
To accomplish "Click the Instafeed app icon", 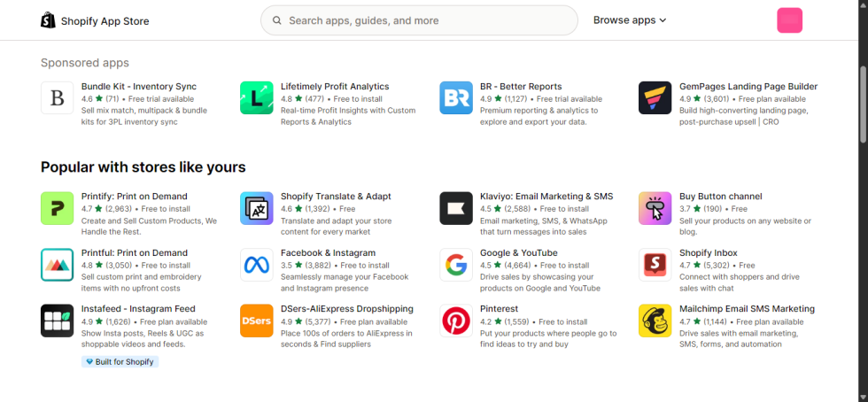I will coord(58,321).
